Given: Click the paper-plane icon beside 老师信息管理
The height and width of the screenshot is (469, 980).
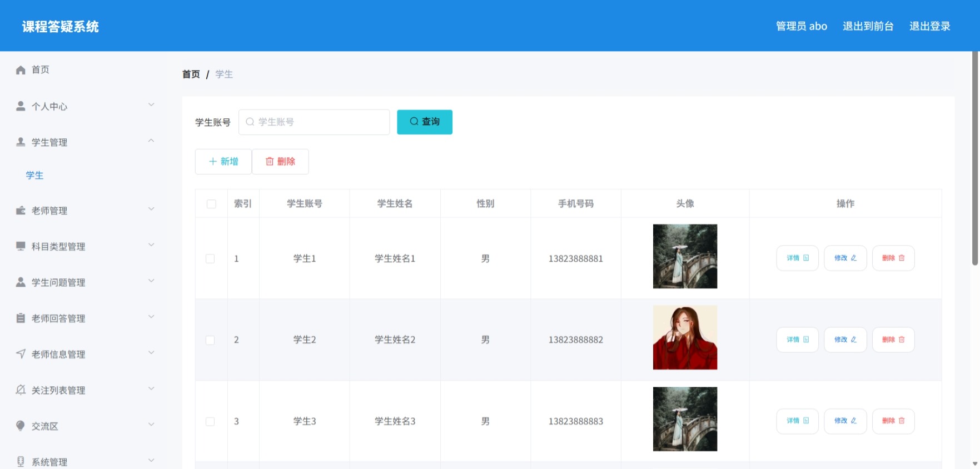Looking at the screenshot, I should (x=21, y=354).
